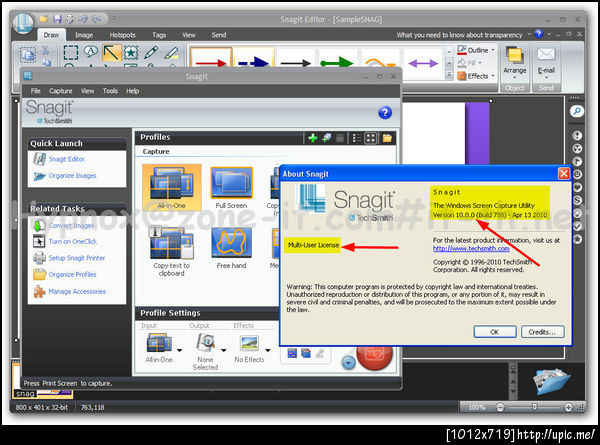Click the Organize Images link
Screen dimensions: 600x445
coord(72,176)
